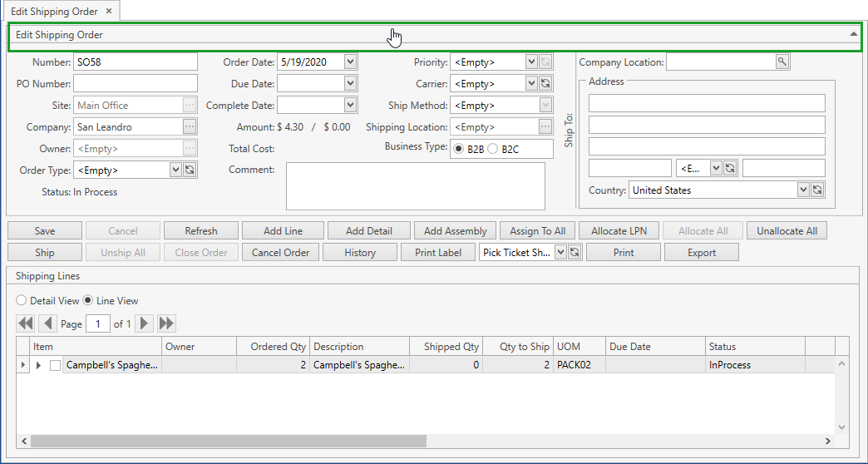Click the refresh icon beside Carrier dropdown
This screenshot has height=464, width=868.
pyautogui.click(x=545, y=84)
